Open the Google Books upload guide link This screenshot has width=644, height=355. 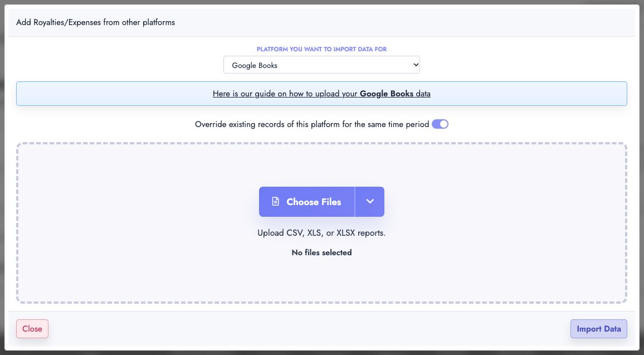tap(321, 94)
